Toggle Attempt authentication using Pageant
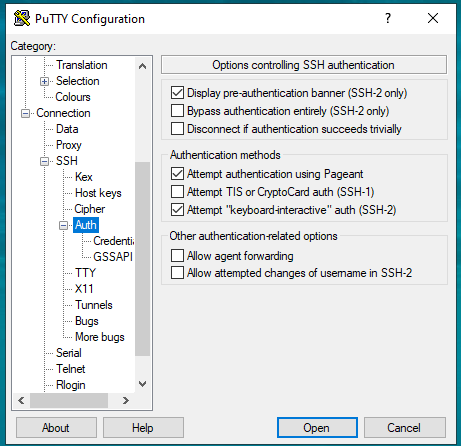This screenshot has width=461, height=446. [177, 174]
